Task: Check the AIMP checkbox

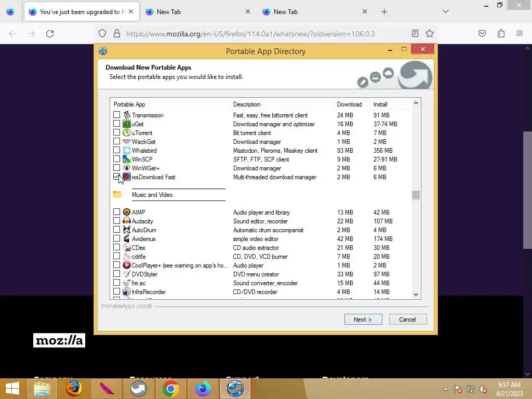Action: tap(116, 212)
